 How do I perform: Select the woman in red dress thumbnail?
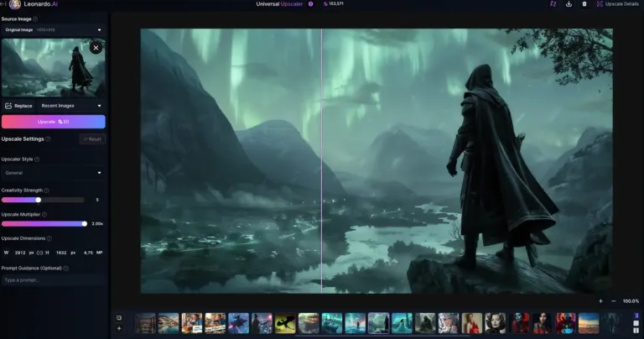pyautogui.click(x=471, y=323)
